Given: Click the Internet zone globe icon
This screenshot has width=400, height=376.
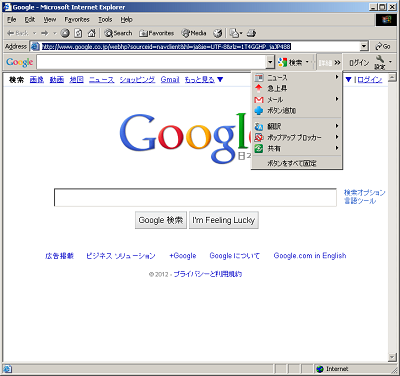Looking at the screenshot, I should [x=320, y=369].
